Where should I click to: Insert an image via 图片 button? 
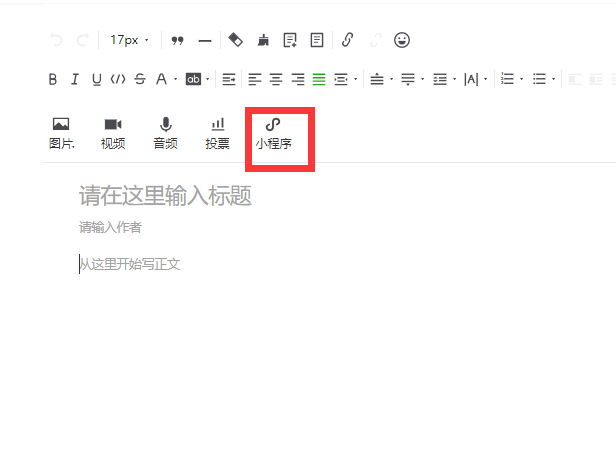click(61, 134)
